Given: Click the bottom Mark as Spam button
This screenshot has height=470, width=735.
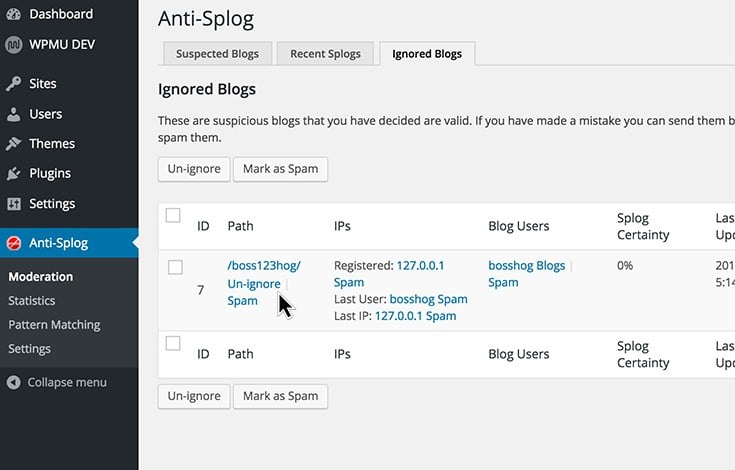Looking at the screenshot, I should (x=280, y=396).
